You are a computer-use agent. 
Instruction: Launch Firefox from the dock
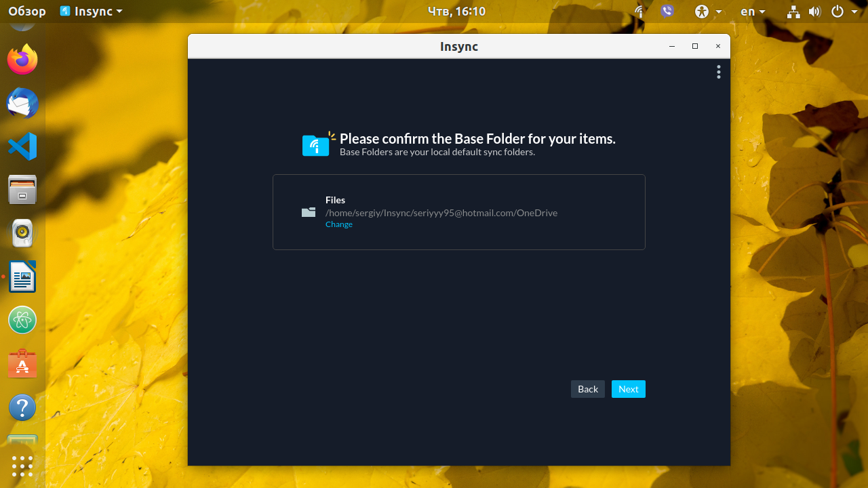click(22, 60)
